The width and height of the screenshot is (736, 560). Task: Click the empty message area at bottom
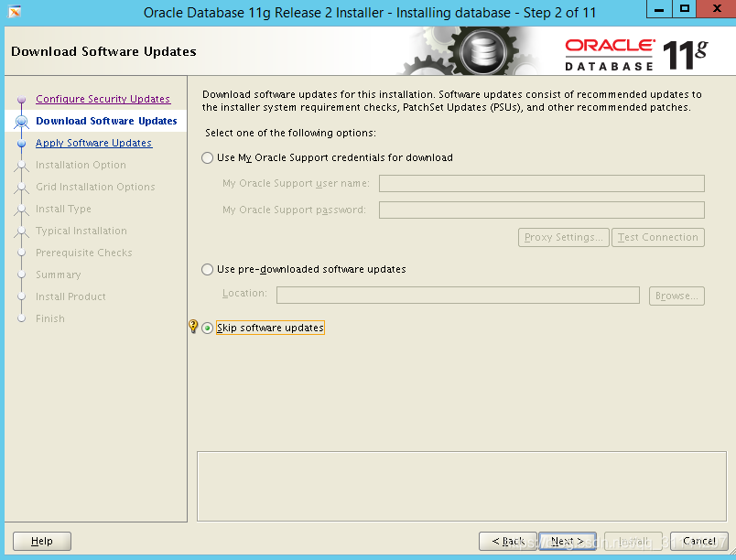tap(461, 487)
